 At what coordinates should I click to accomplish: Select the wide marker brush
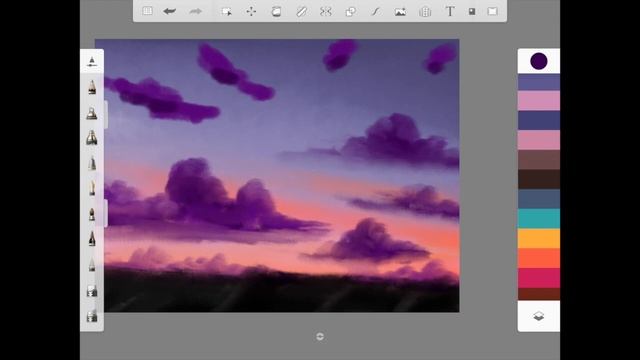[92, 138]
